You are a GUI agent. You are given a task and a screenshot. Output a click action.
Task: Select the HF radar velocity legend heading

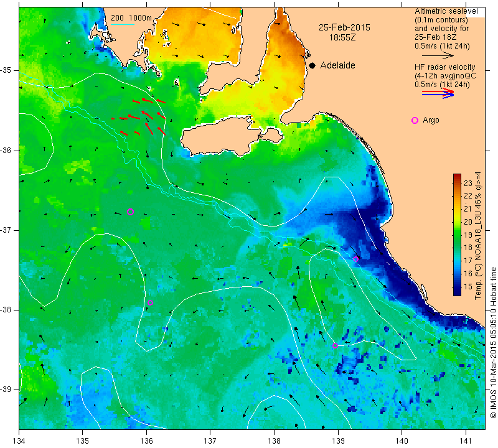(x=444, y=67)
